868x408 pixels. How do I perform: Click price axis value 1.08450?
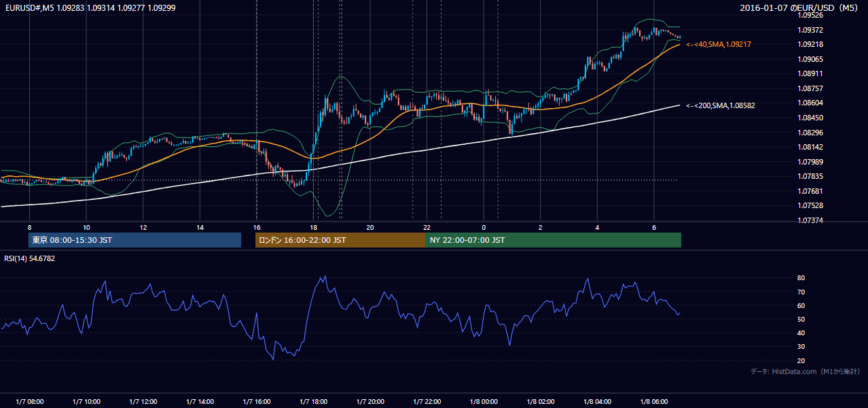click(810, 118)
